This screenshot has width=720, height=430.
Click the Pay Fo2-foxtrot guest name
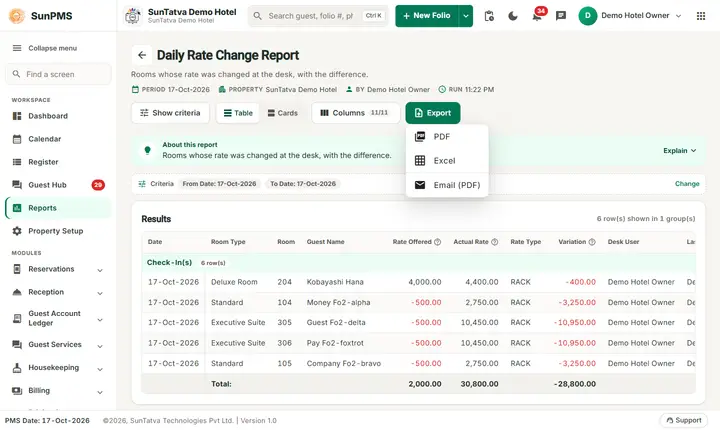click(x=335, y=343)
